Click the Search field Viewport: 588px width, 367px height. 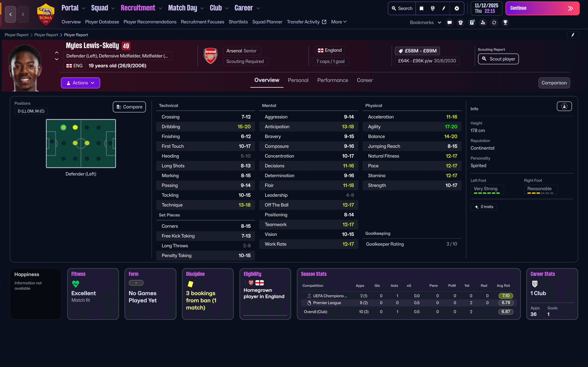(x=402, y=8)
